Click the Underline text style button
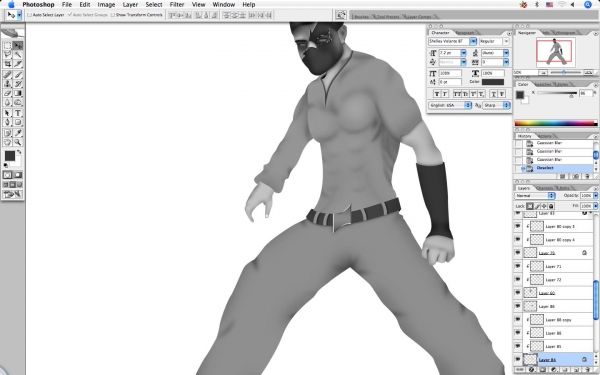This screenshot has width=600, height=375. (494, 94)
